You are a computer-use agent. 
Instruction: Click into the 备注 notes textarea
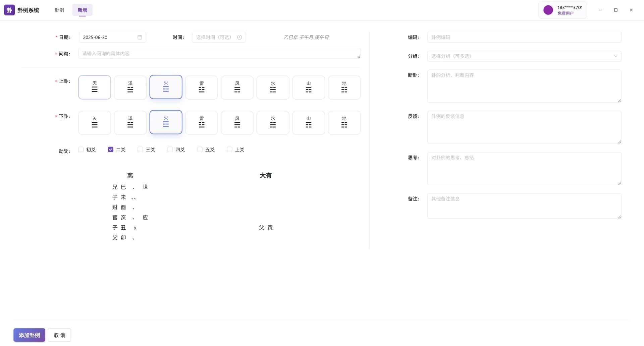click(x=524, y=206)
